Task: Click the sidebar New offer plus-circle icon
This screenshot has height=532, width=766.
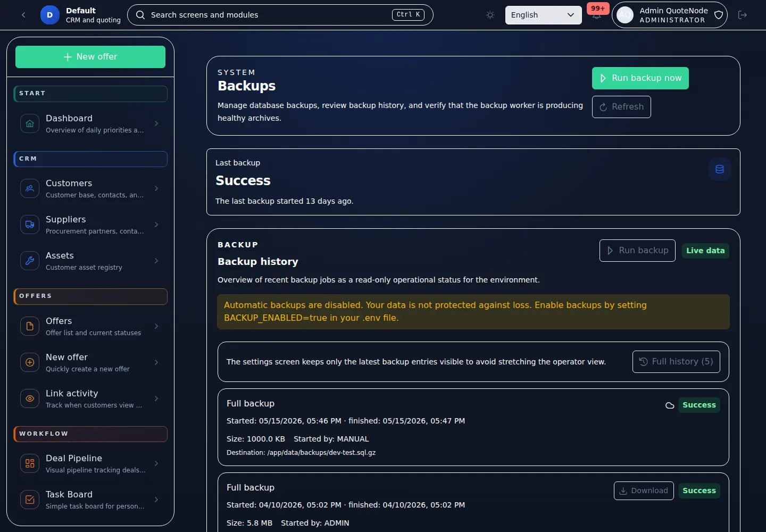Action: click(x=30, y=362)
